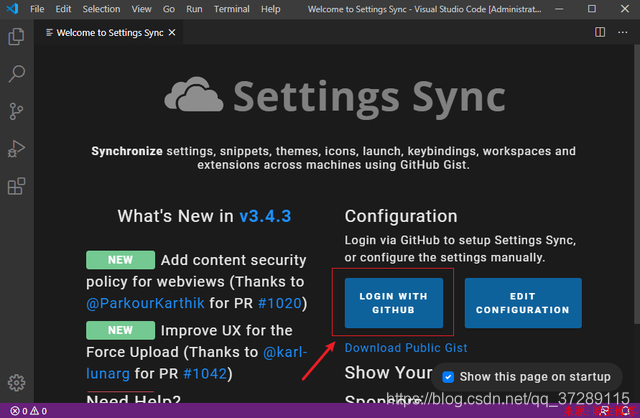Open the Search view in the activity bar
This screenshot has width=640, height=418.
coord(16,74)
